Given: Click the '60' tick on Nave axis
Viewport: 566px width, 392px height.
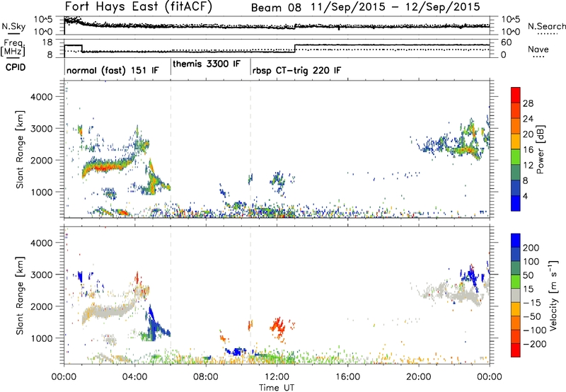Looking at the screenshot, I should pos(507,42).
